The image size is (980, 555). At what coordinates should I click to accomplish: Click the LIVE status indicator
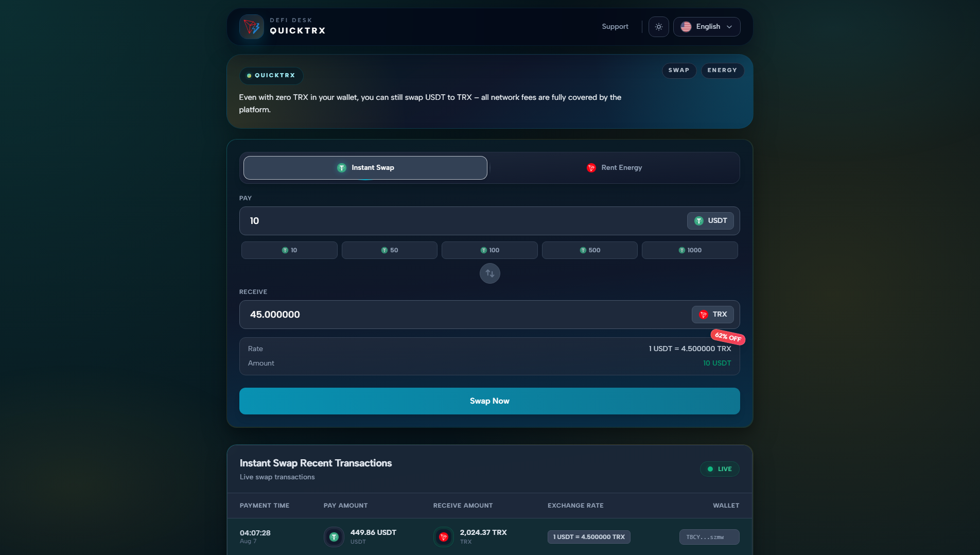[x=720, y=469]
